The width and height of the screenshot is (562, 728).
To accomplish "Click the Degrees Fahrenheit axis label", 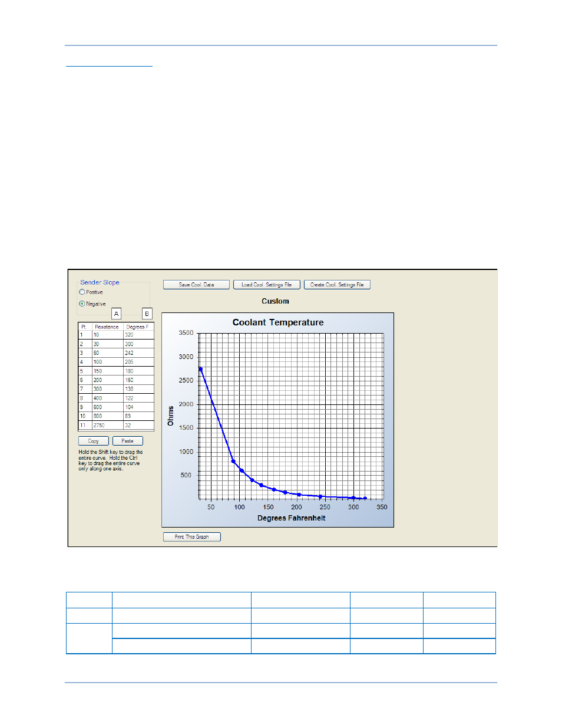I will coord(291,518).
